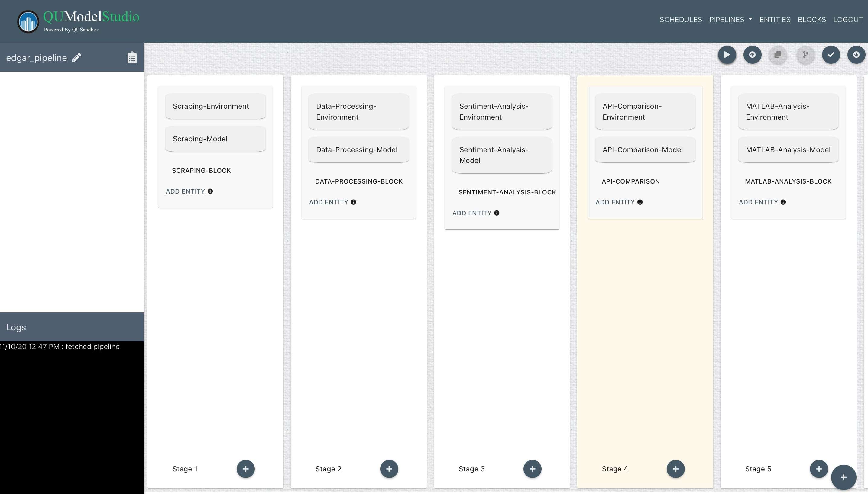Click the Stage 5 label
This screenshot has width=868, height=494.
point(758,469)
